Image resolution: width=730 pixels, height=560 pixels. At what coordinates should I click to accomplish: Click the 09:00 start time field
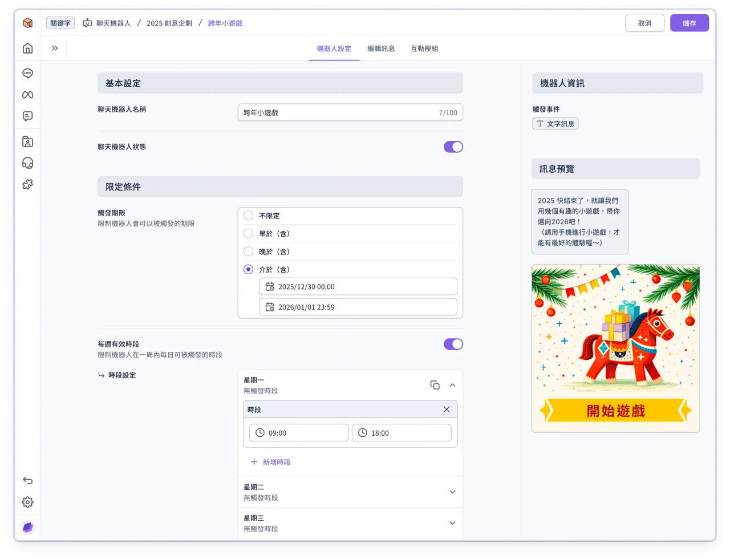point(299,433)
